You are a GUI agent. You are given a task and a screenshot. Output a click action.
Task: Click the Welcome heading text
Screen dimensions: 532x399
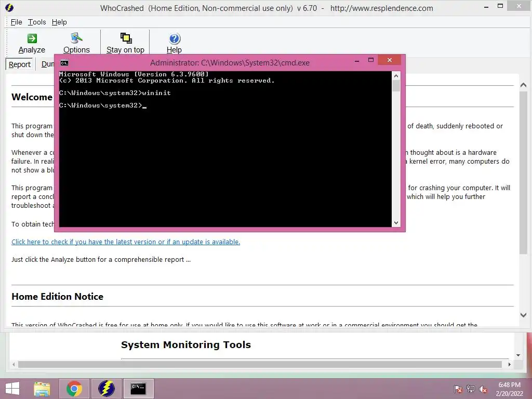32,97
